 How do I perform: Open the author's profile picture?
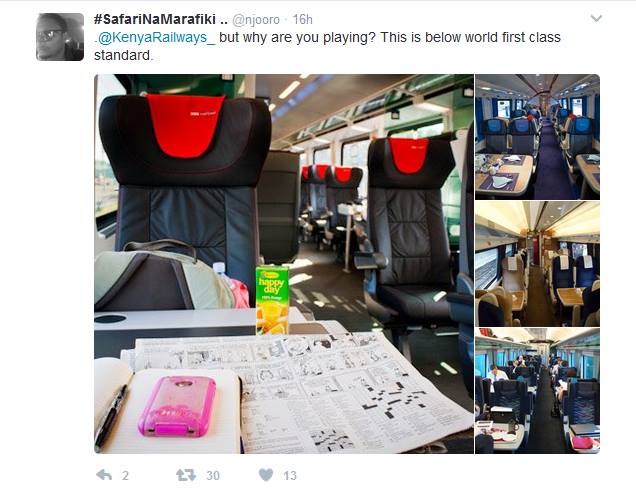(x=60, y=37)
